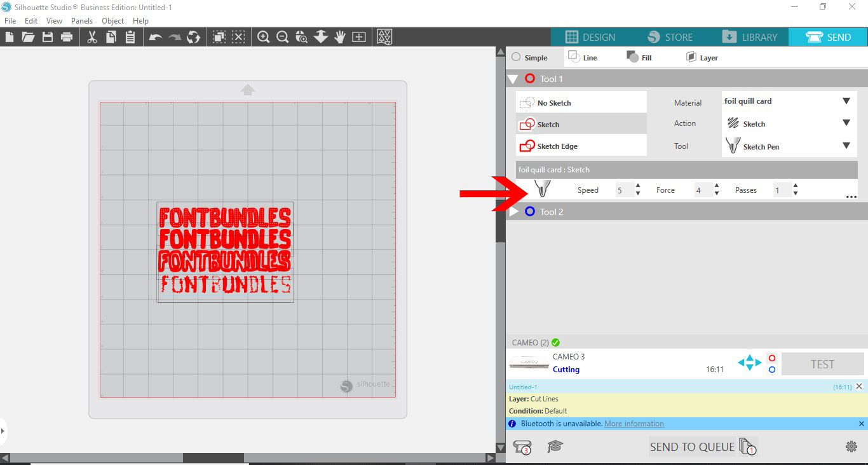Paste from the clipboard icon
Image resolution: width=868 pixels, height=465 pixels.
tap(130, 37)
